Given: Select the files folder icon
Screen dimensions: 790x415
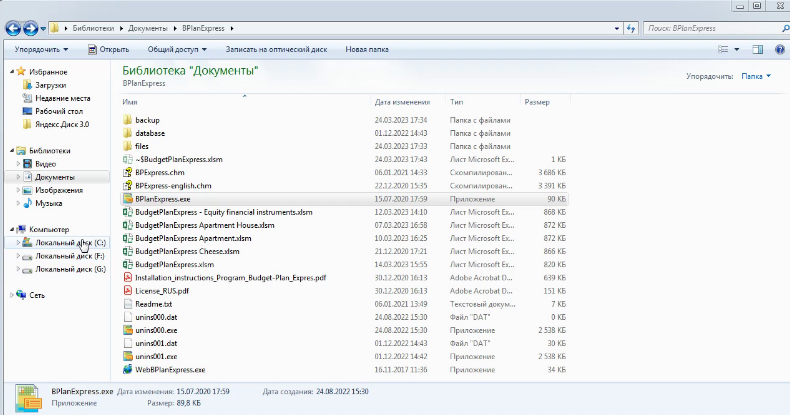Looking at the screenshot, I should [x=127, y=146].
